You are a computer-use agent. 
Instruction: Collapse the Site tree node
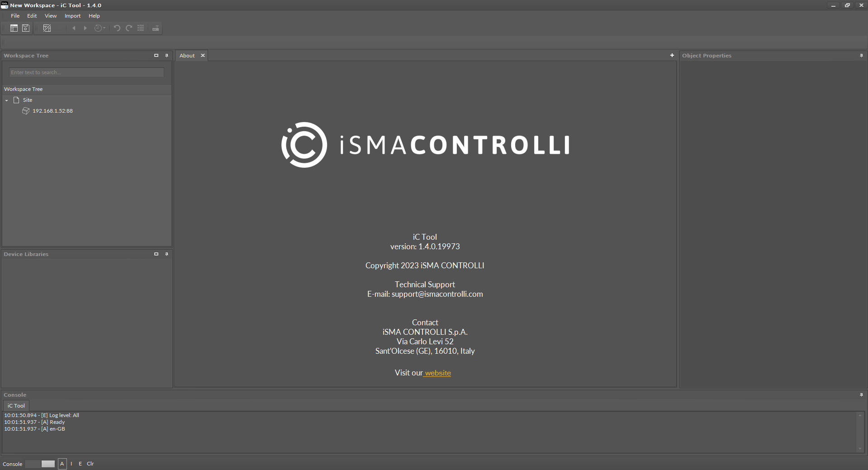click(7, 100)
